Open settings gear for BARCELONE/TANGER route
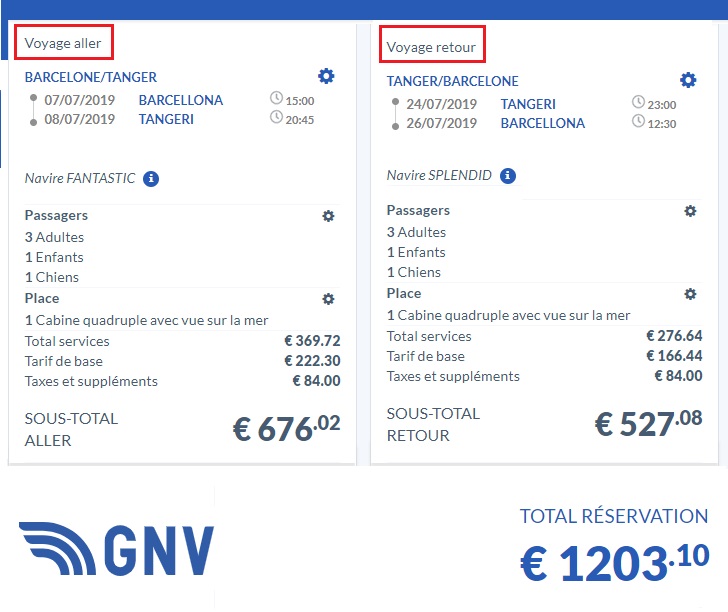The height and width of the screenshot is (612, 728). [x=326, y=76]
